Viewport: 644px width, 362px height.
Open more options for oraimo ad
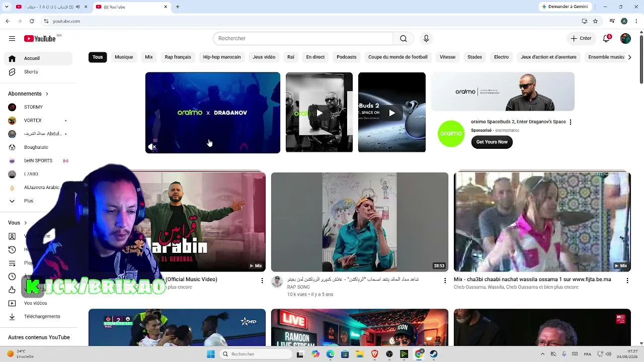(x=570, y=122)
